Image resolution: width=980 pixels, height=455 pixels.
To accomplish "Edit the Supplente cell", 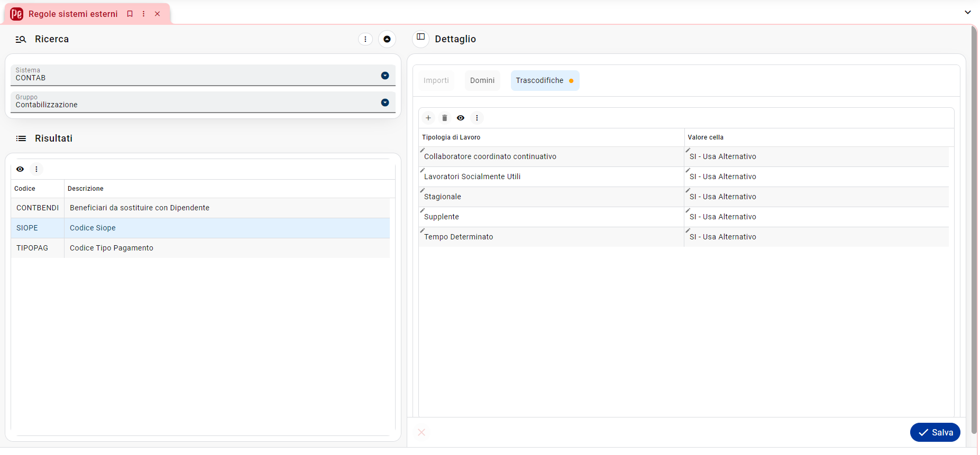I will click(551, 217).
